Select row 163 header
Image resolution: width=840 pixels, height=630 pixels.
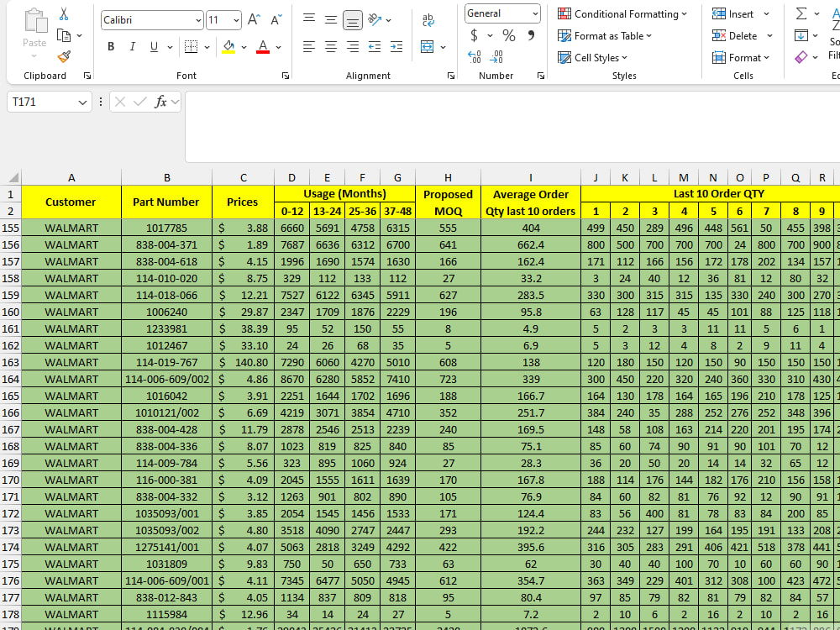click(x=11, y=362)
